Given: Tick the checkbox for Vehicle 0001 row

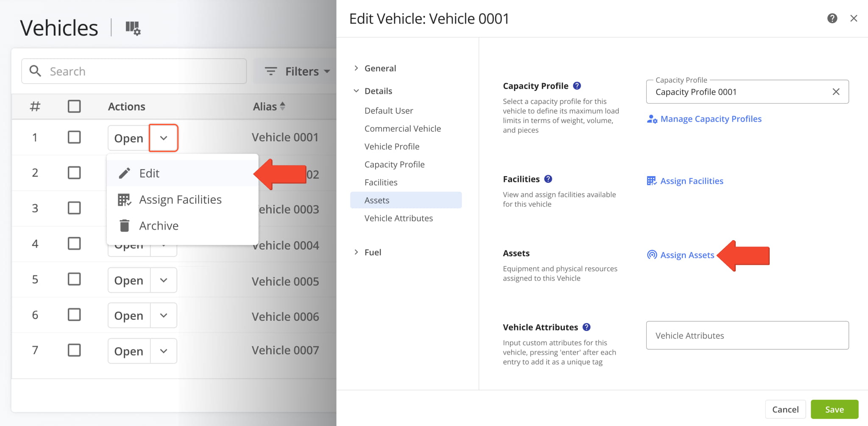Looking at the screenshot, I should [x=74, y=137].
